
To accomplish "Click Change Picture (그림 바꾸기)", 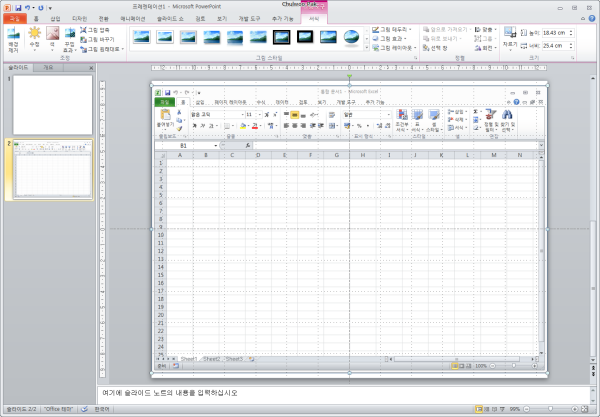I will click(x=97, y=39).
